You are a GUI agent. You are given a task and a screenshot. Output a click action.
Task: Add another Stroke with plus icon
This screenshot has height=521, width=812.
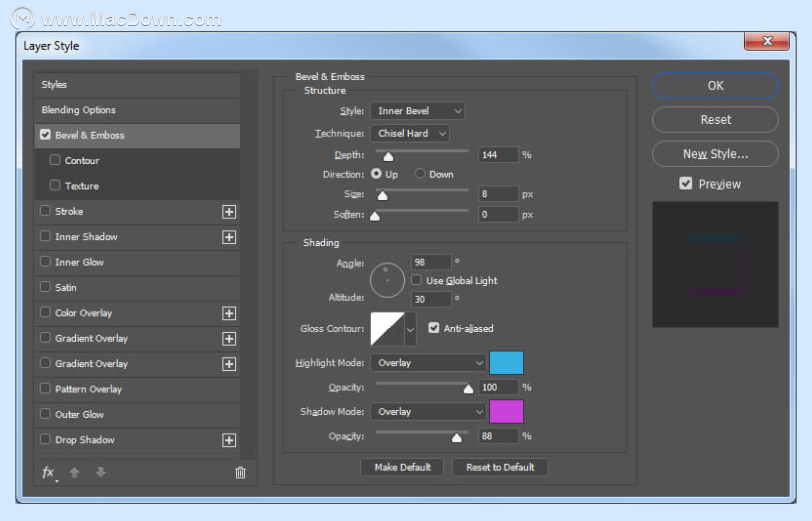click(229, 212)
